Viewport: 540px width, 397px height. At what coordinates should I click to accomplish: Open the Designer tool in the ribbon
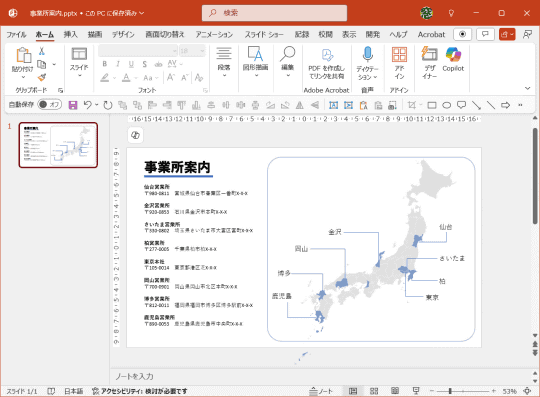click(429, 63)
